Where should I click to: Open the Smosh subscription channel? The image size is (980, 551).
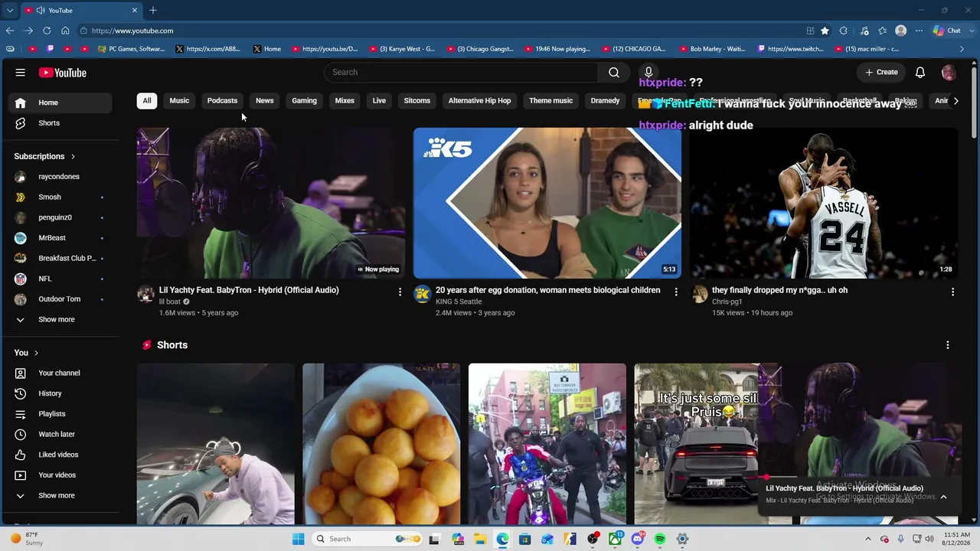tap(61, 197)
